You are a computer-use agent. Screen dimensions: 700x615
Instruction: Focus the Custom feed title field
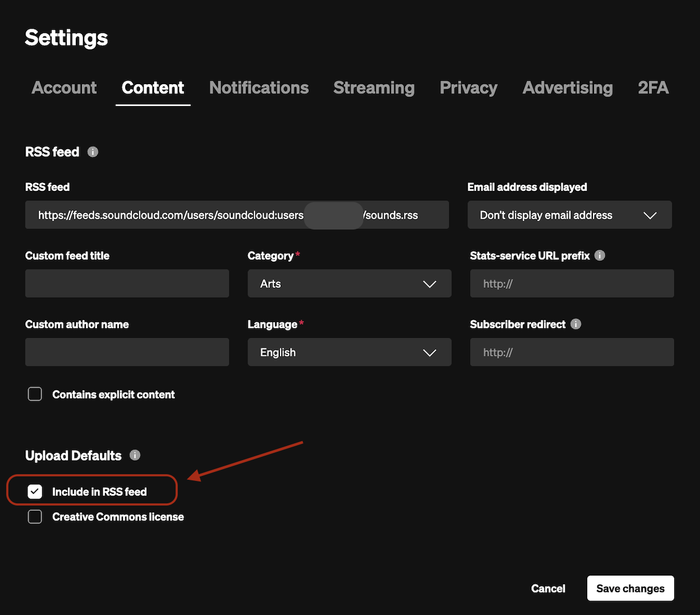coord(127,284)
